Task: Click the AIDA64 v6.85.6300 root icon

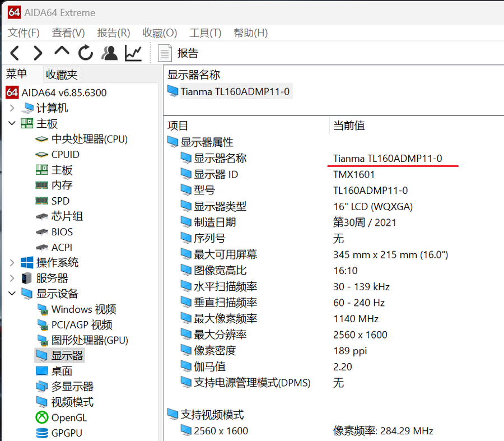Action: click(12, 92)
